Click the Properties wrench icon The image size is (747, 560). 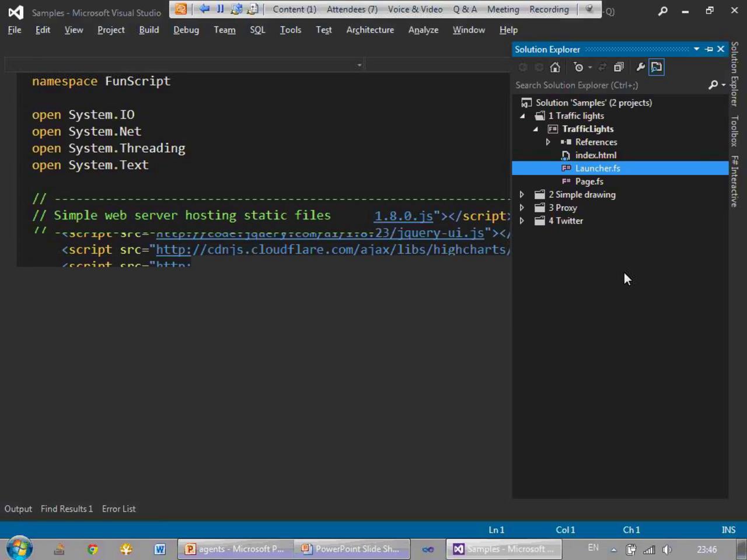640,67
